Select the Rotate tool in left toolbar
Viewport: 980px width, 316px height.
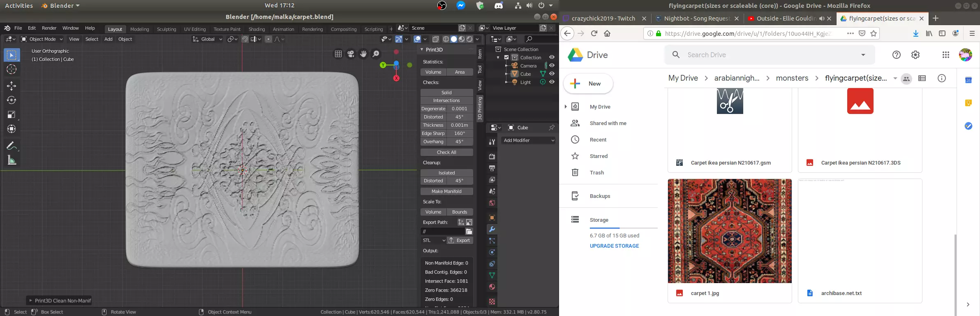coord(12,100)
